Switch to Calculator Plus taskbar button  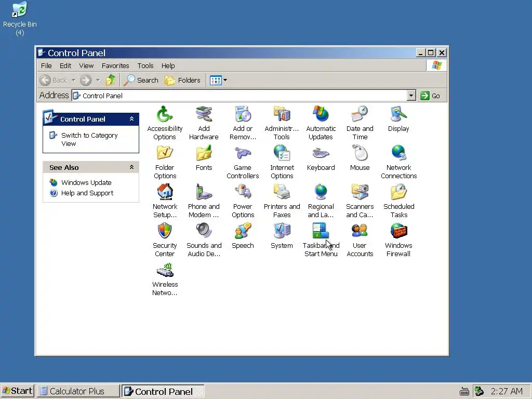[x=78, y=391]
